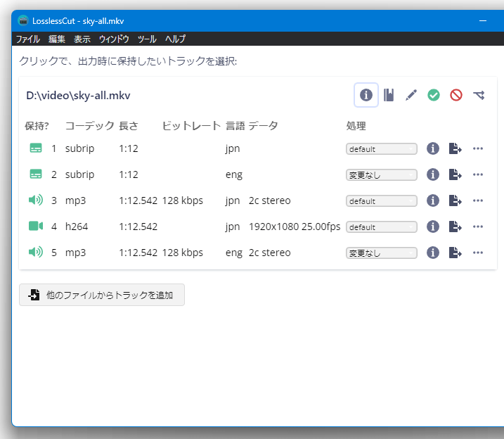Open disposition dropdown for track 4 h264
This screenshot has width=504, height=439.
point(382,227)
